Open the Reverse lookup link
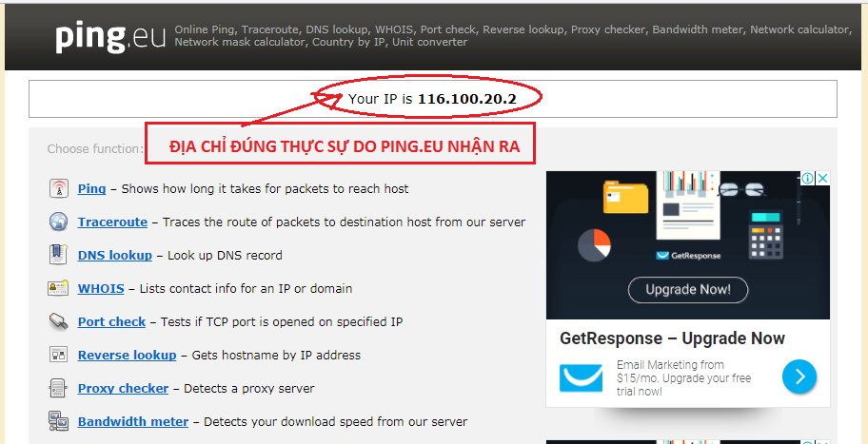This screenshot has width=868, height=444. [x=127, y=355]
